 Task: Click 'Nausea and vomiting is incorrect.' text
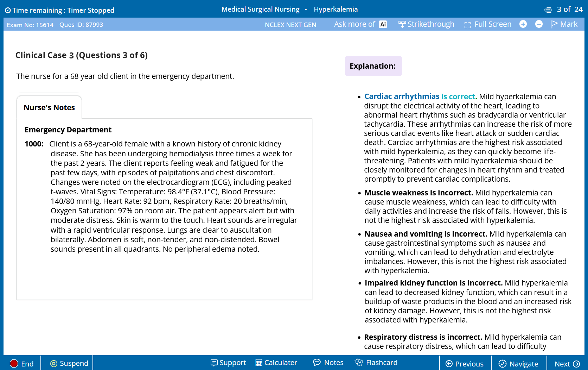pos(426,234)
